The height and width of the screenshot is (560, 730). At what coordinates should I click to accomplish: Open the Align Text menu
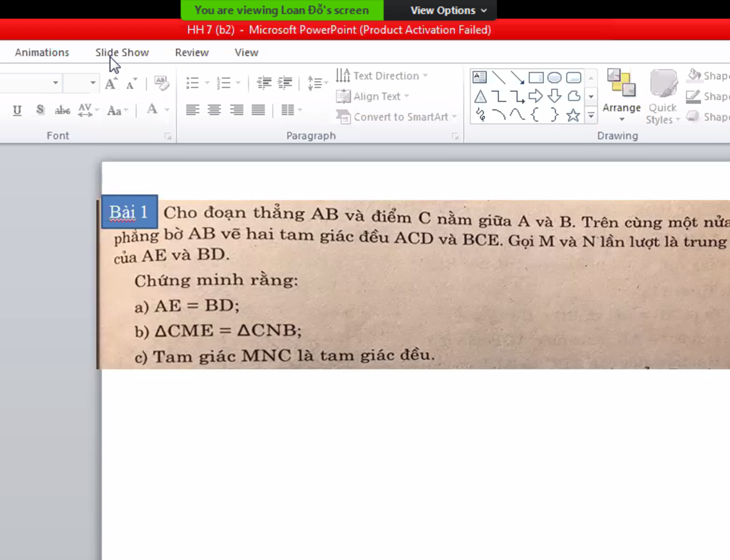372,96
